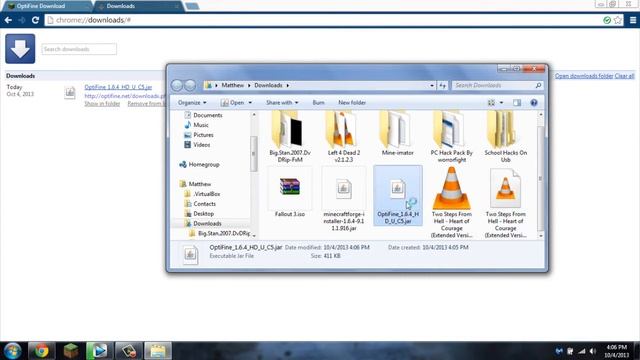Select minecraftforge-installer jar file
The height and width of the screenshot is (360, 640).
pyautogui.click(x=344, y=198)
